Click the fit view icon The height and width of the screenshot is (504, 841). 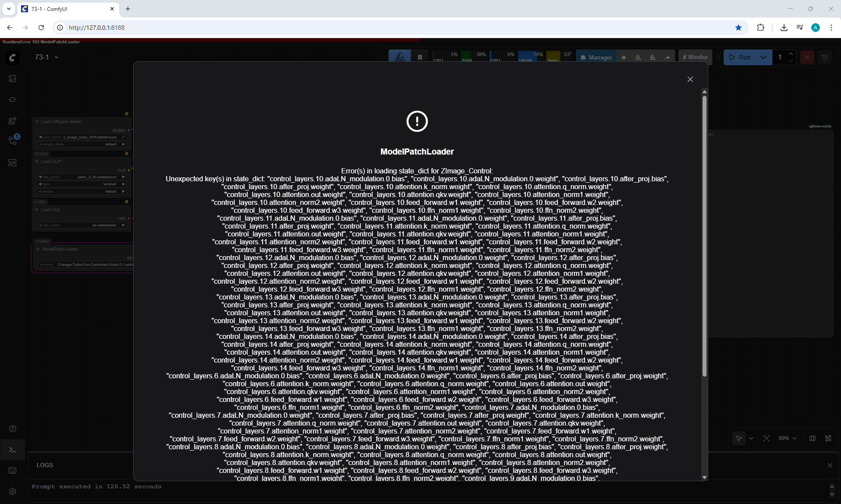point(766,438)
